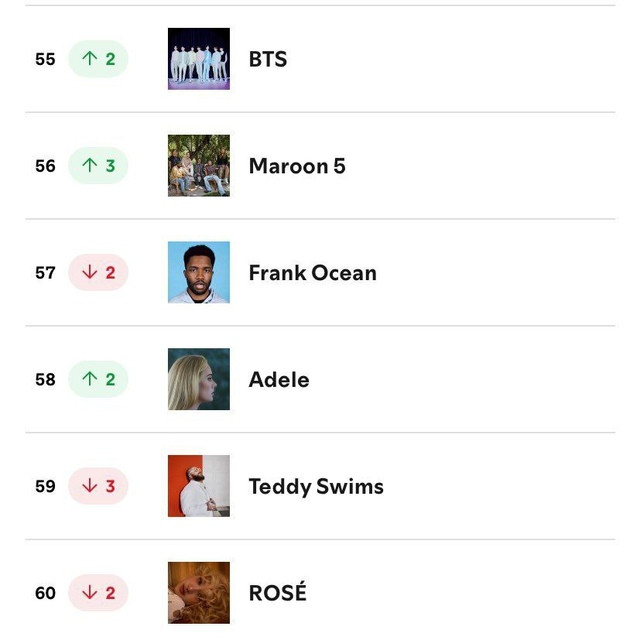640x640 pixels.
Task: Select rank number 60 in the chart
Action: [45, 593]
